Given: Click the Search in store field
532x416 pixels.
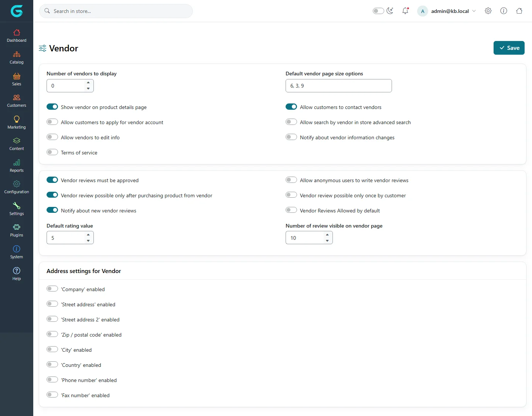Looking at the screenshot, I should (116, 11).
